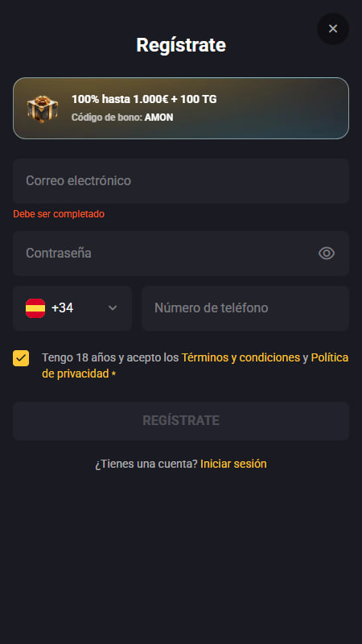The width and height of the screenshot is (362, 644).
Task: Focus the Contraseña field
Action: point(181,253)
